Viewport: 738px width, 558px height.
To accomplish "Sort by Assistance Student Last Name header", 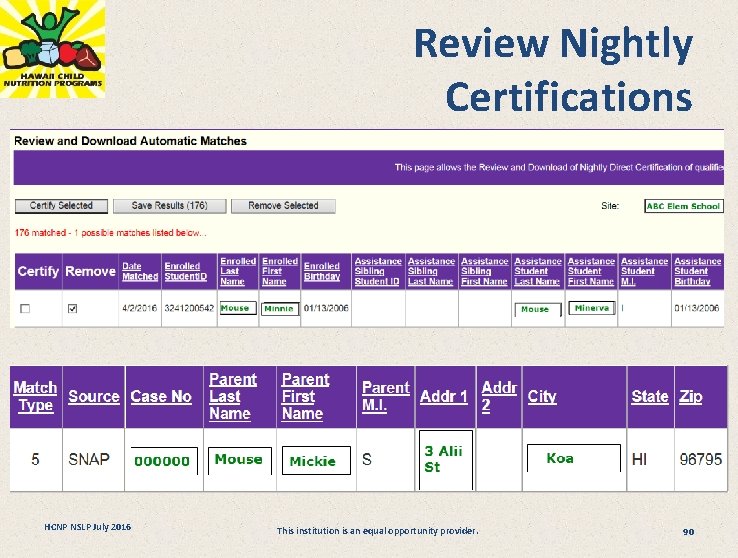I will coord(538,271).
